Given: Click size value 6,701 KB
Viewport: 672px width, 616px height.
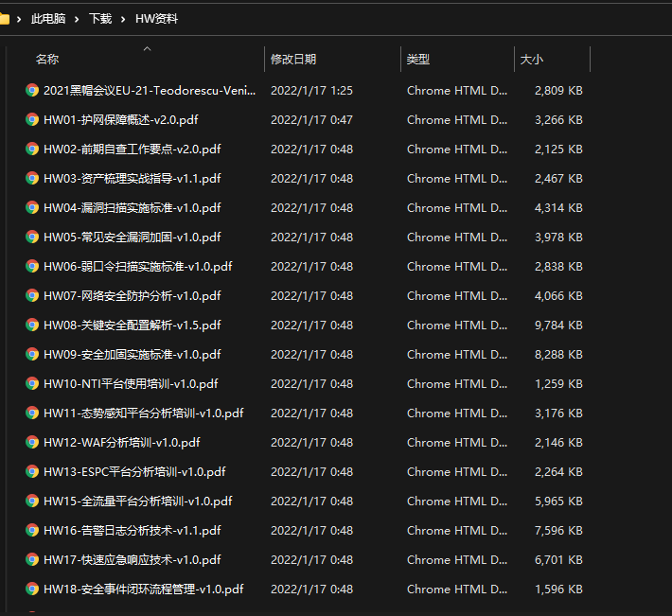Looking at the screenshot, I should click(x=558, y=559).
